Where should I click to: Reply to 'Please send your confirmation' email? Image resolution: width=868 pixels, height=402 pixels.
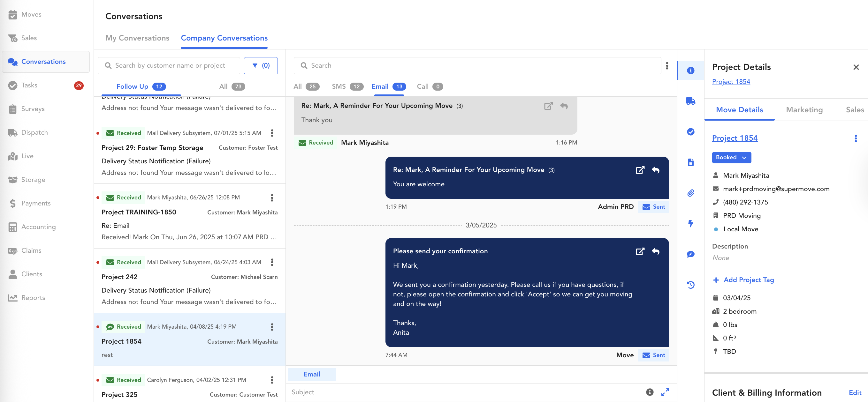(x=655, y=251)
